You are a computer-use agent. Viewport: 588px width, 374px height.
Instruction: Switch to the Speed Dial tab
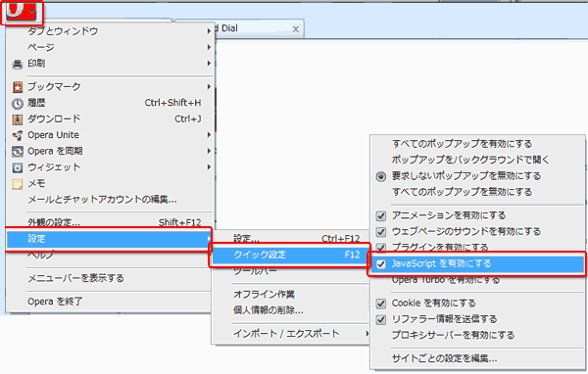click(259, 28)
